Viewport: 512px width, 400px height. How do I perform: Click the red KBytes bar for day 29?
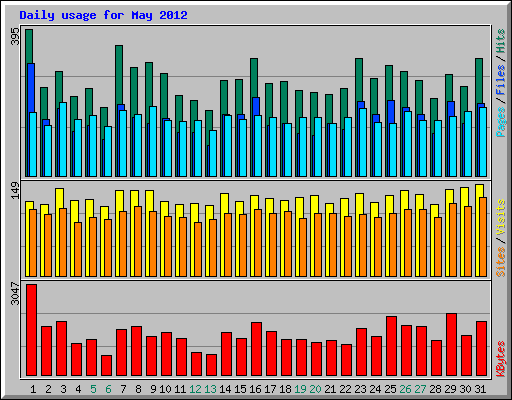[x=452, y=345]
